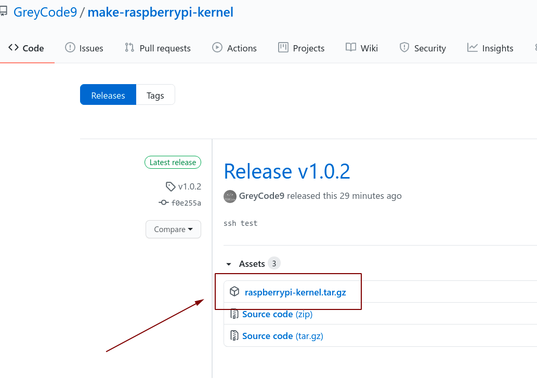
Task: Click the Latest release badge
Action: click(173, 162)
